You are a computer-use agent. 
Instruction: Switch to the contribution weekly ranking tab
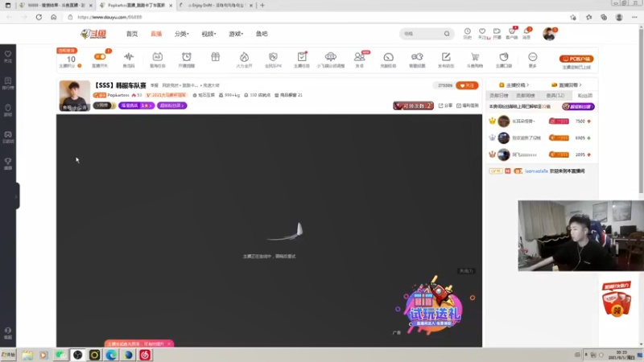click(x=526, y=95)
